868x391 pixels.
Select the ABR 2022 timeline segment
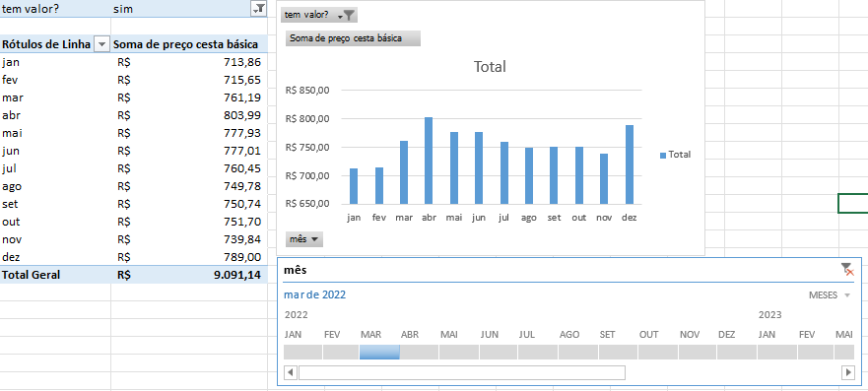click(419, 352)
